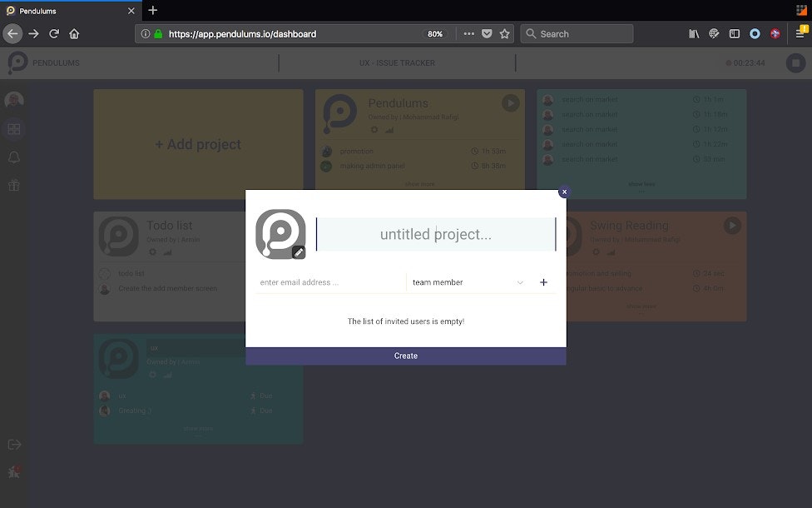Collapse show less on search card
812x508 pixels.
coord(641,184)
